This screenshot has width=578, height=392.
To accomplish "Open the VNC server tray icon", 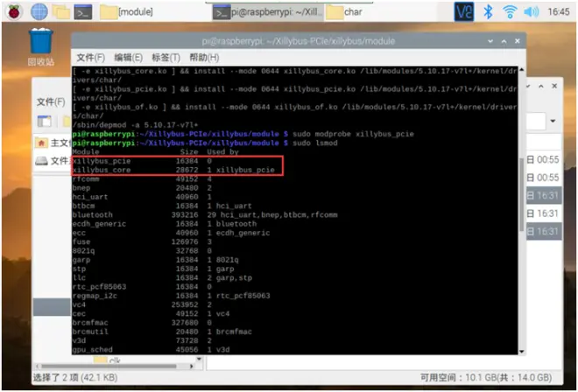I will tap(464, 11).
